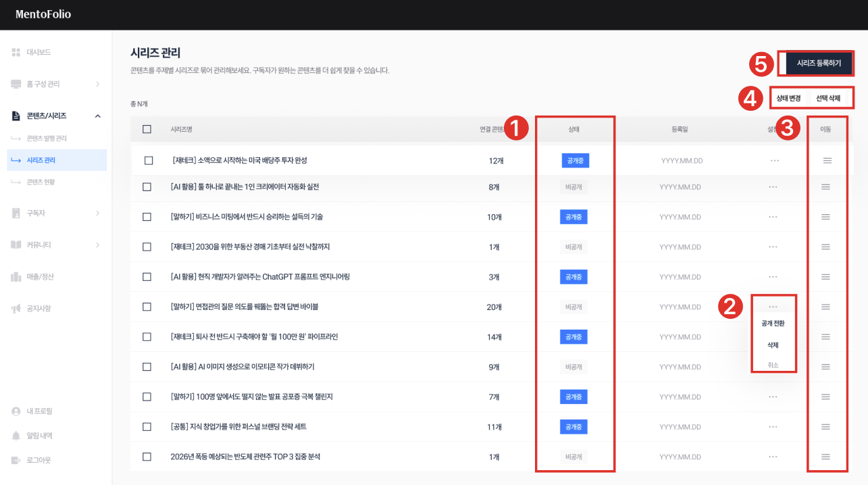
Task: Click series title '이모티콘 작가 데뷔하기'
Action: pyautogui.click(x=242, y=367)
